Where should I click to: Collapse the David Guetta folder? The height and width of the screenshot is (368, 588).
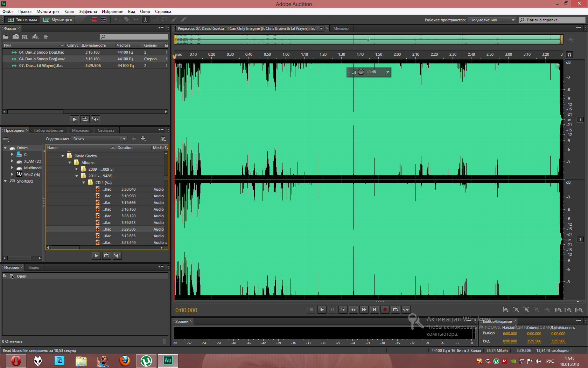tap(63, 156)
